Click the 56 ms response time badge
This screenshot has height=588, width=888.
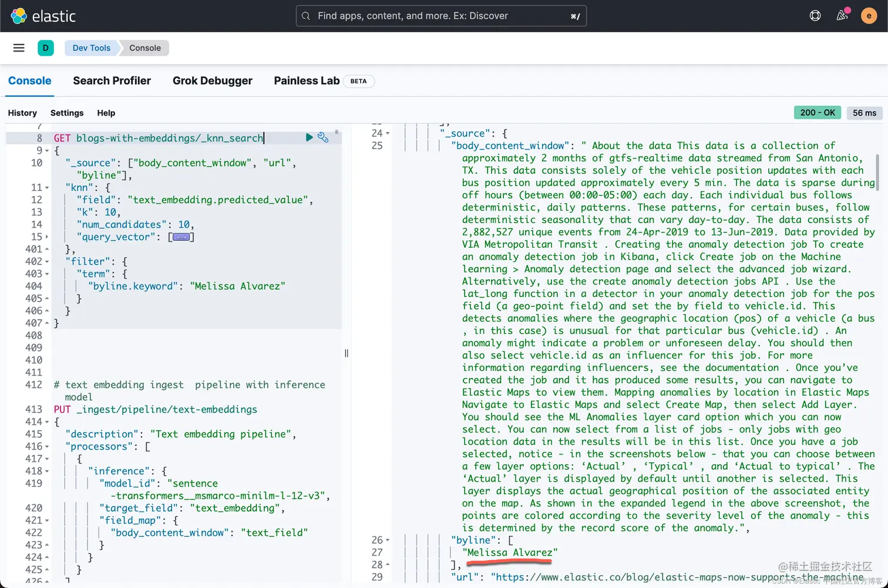[x=865, y=113]
